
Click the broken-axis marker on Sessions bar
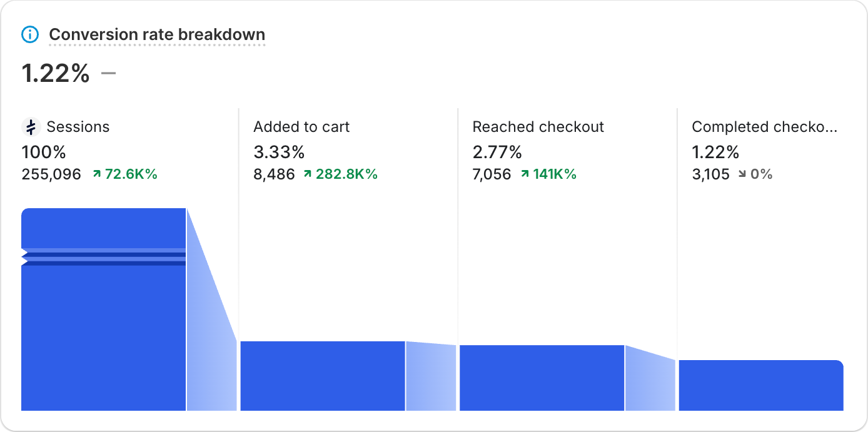25,257
